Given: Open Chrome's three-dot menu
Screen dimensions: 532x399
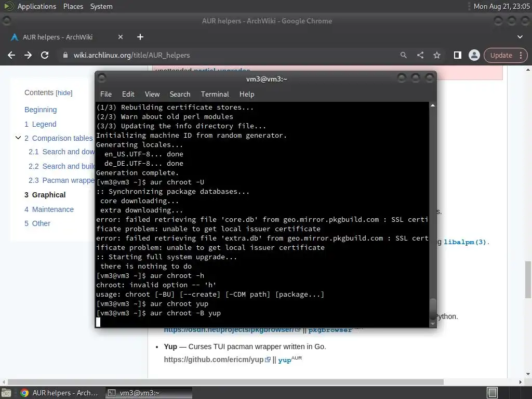Looking at the screenshot, I should (x=521, y=55).
